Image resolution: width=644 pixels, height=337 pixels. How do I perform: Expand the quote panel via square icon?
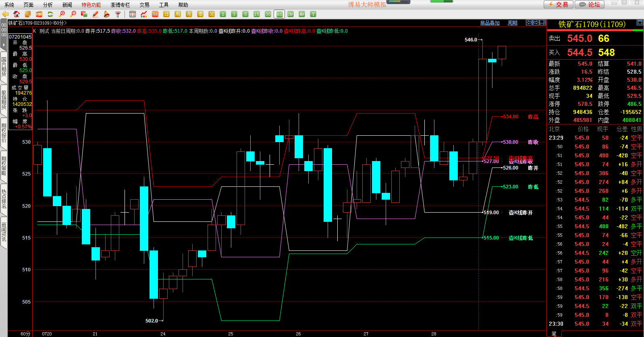point(640,23)
